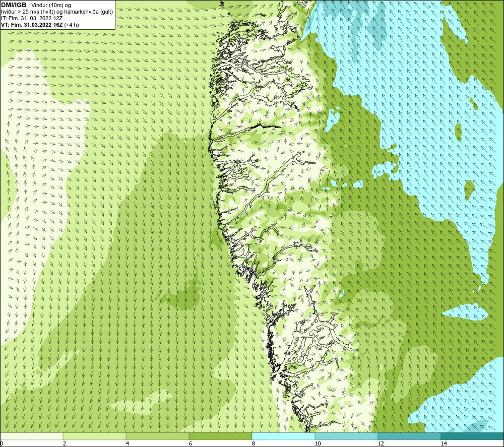Click the '0' label on the wind scale
The image size is (504, 447).
coord(2,444)
